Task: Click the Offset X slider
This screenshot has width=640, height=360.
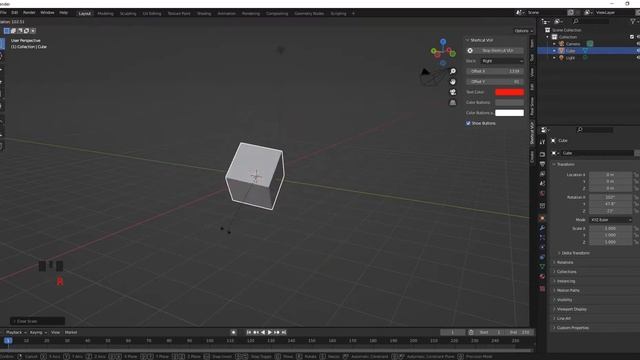Action: point(495,71)
